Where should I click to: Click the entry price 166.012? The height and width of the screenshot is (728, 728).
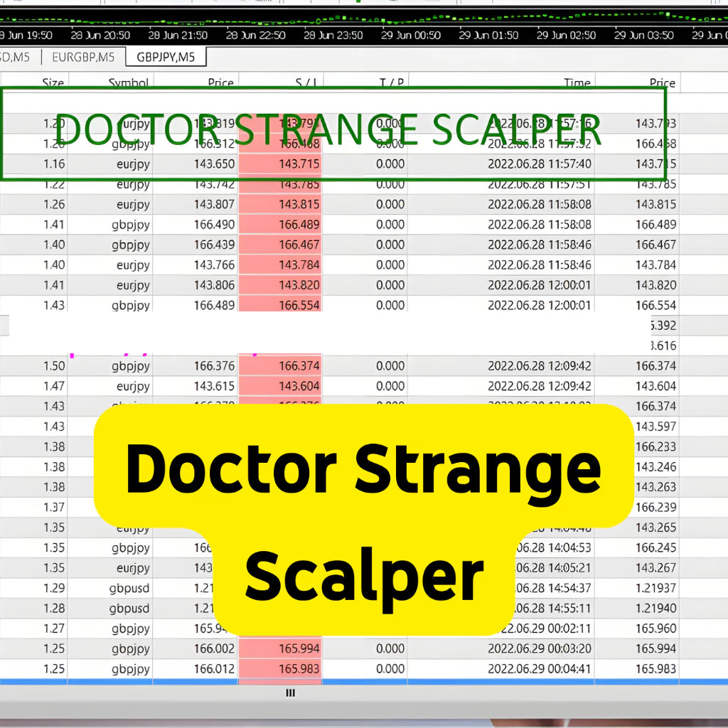click(x=214, y=668)
